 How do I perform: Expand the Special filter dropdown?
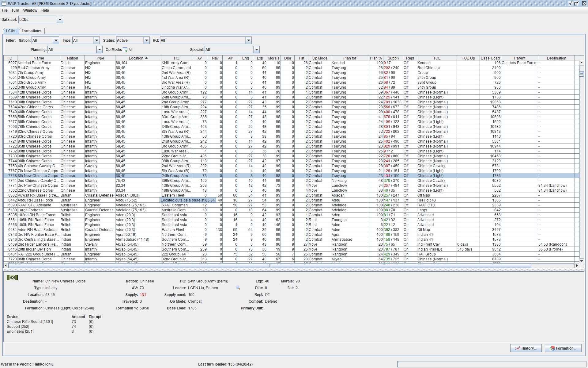257,50
